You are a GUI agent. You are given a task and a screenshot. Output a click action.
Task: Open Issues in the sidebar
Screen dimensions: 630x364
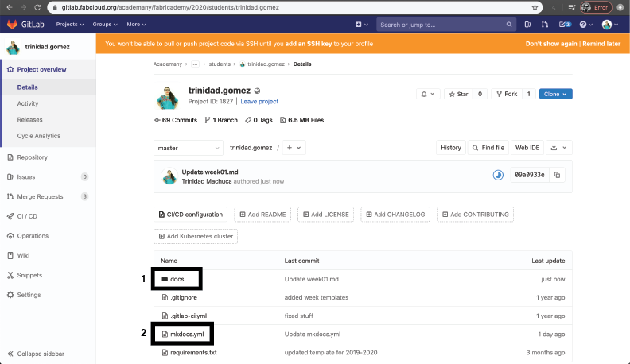point(26,177)
